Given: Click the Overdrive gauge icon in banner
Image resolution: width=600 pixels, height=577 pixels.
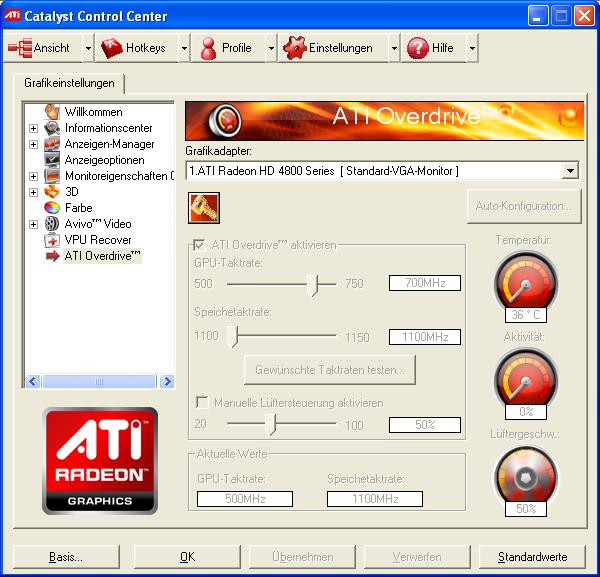Looking at the screenshot, I should (225, 121).
